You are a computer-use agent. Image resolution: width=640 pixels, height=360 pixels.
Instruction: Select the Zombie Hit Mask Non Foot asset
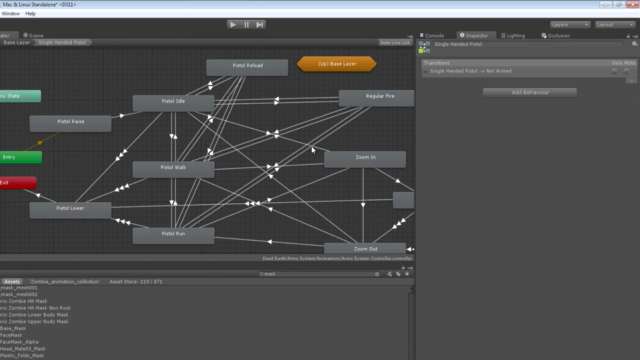[35, 308]
